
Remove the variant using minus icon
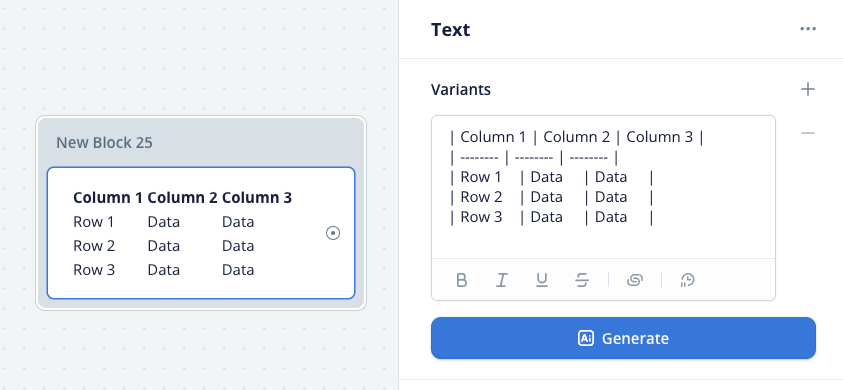pyautogui.click(x=808, y=133)
